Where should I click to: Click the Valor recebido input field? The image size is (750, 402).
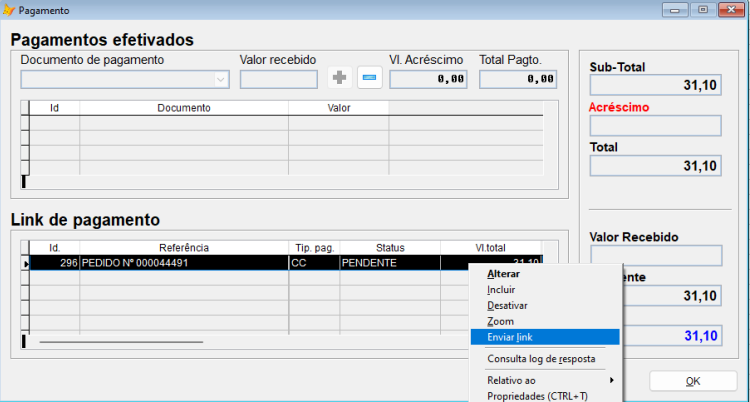tap(279, 79)
